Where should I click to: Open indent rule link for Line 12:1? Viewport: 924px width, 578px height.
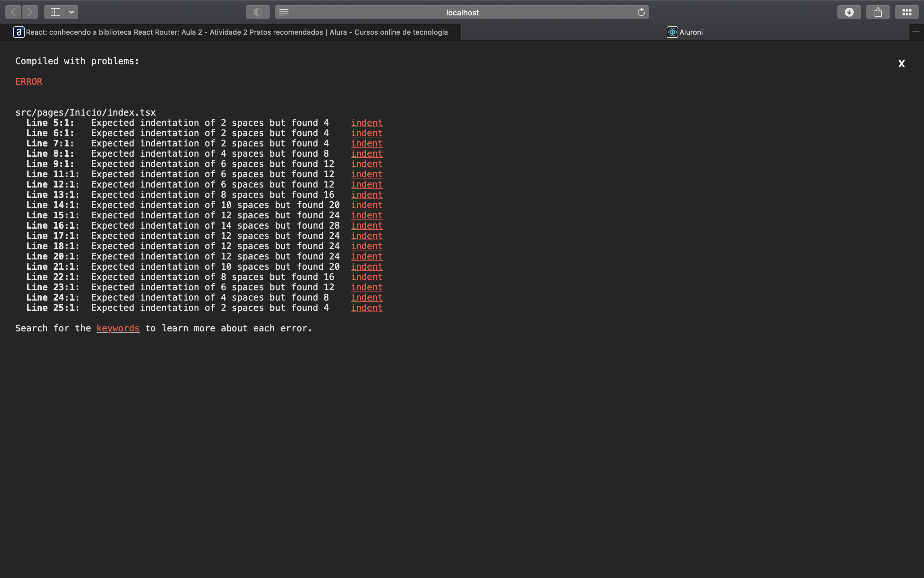(x=366, y=185)
